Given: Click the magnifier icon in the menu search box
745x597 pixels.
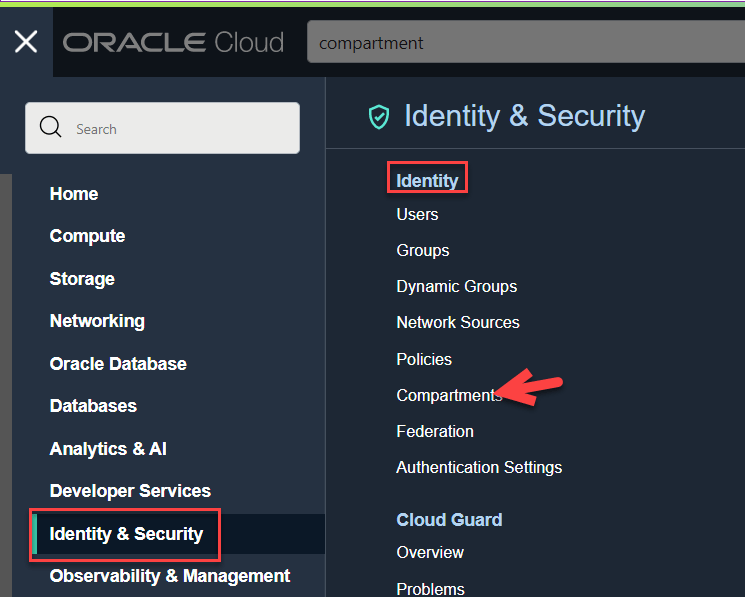Looking at the screenshot, I should (50, 127).
